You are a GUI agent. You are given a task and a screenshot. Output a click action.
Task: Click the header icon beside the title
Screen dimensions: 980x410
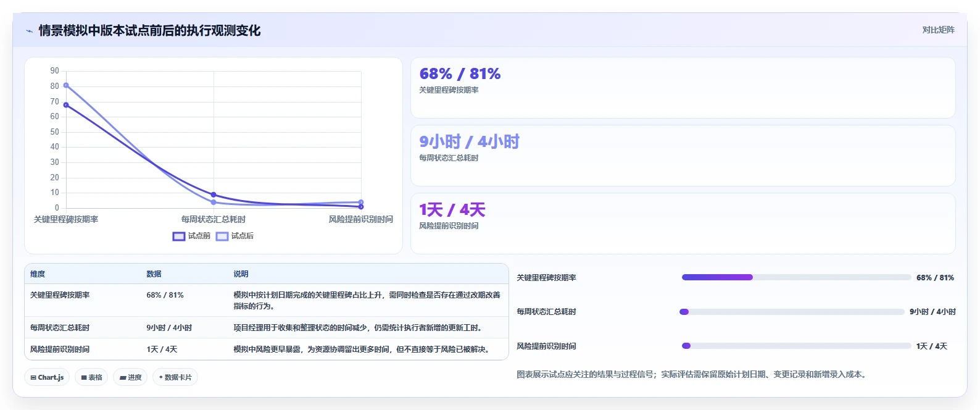[x=29, y=31]
